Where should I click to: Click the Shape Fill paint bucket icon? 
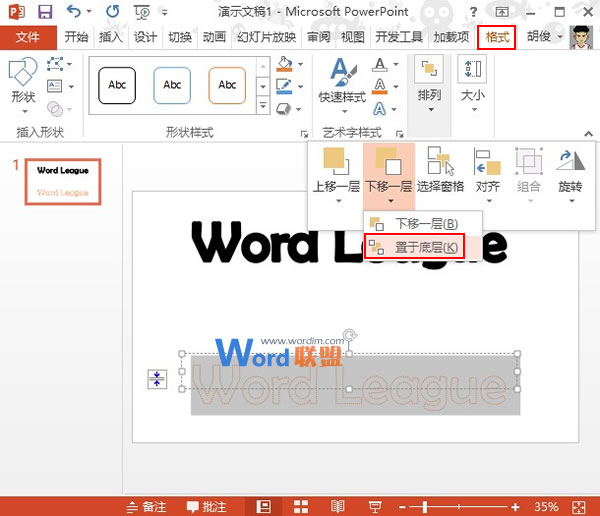pyautogui.click(x=284, y=64)
